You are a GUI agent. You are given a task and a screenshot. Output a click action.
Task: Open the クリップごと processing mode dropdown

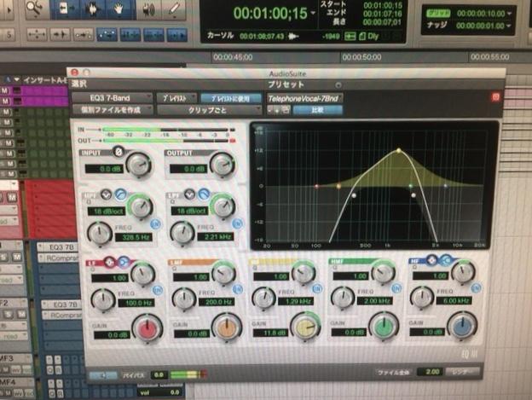(209, 110)
